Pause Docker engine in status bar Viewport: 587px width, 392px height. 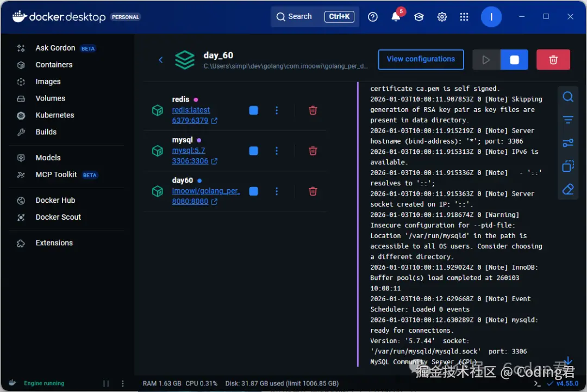106,383
